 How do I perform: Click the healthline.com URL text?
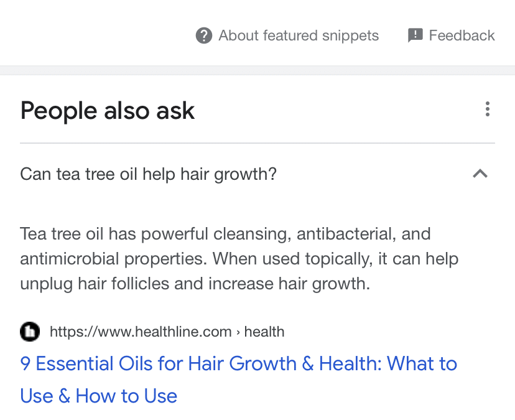pyautogui.click(x=141, y=332)
